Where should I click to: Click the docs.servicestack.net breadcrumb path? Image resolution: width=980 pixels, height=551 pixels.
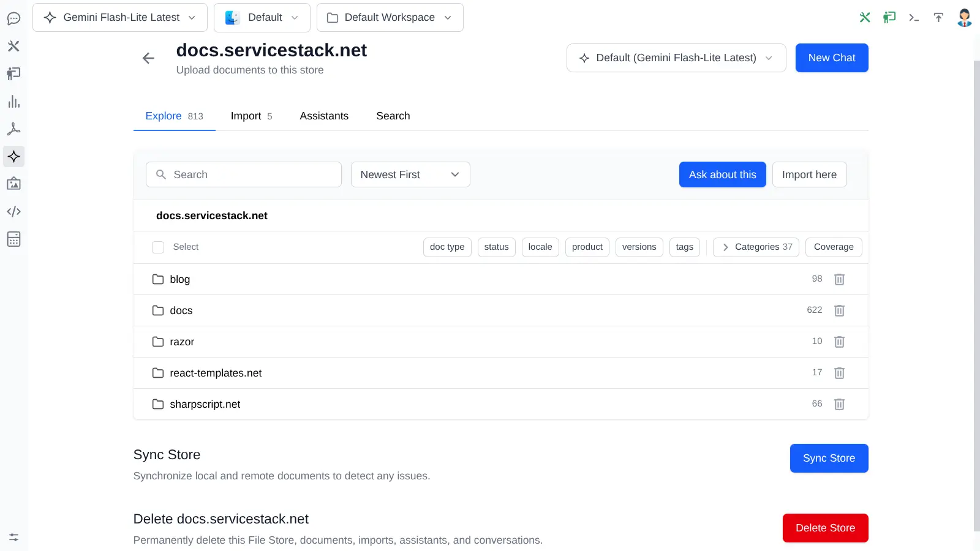(x=211, y=216)
